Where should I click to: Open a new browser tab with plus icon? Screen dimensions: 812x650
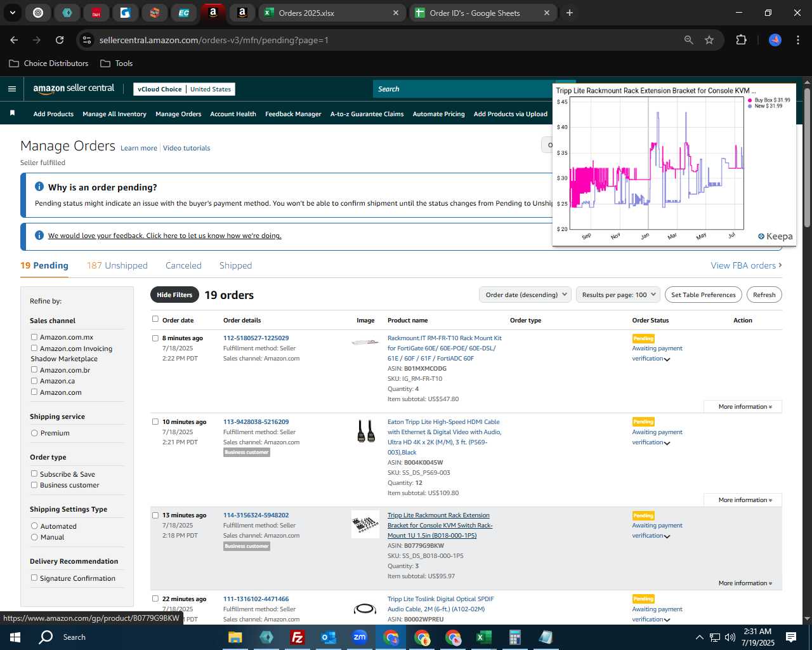(570, 13)
